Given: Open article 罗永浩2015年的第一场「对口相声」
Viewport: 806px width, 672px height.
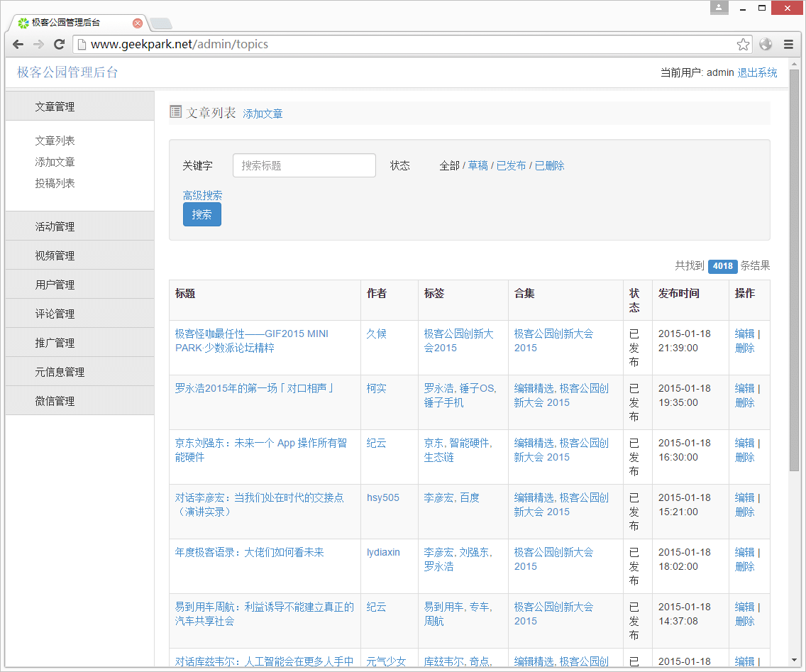Looking at the screenshot, I should (x=254, y=388).
